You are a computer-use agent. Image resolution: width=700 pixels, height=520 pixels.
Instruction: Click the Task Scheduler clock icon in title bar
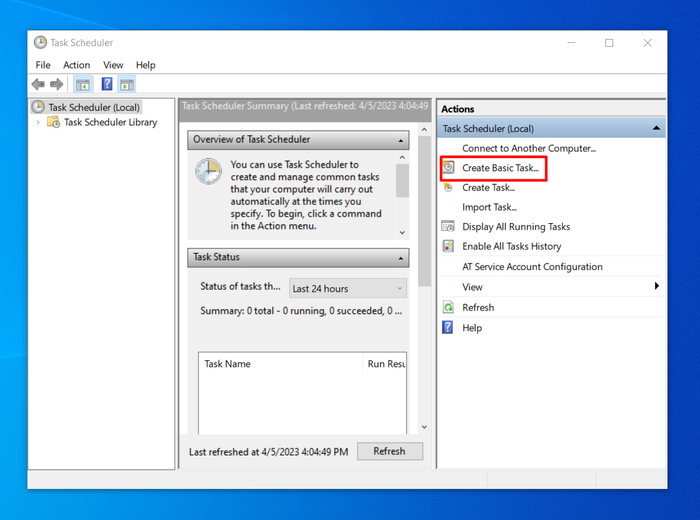click(40, 42)
